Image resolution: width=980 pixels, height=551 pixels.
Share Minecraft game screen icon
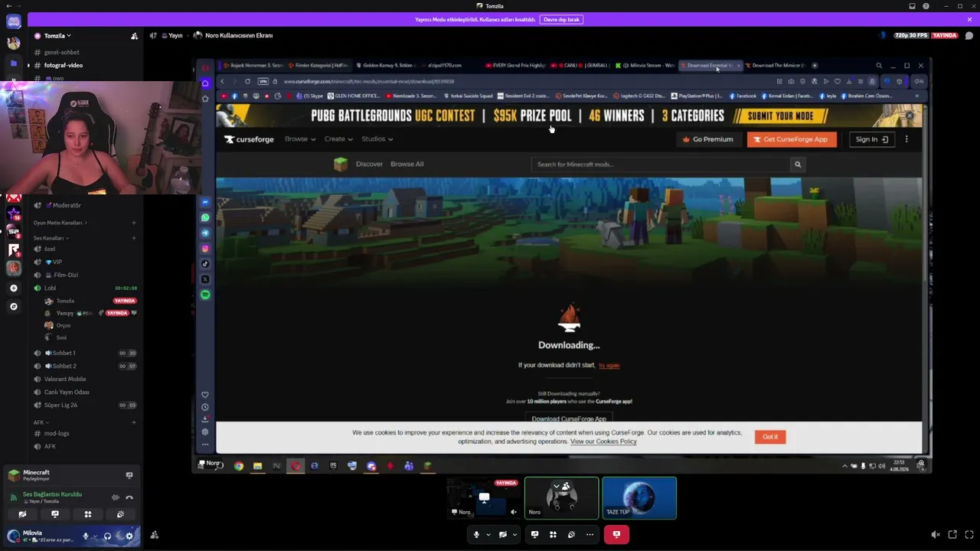[x=129, y=475]
